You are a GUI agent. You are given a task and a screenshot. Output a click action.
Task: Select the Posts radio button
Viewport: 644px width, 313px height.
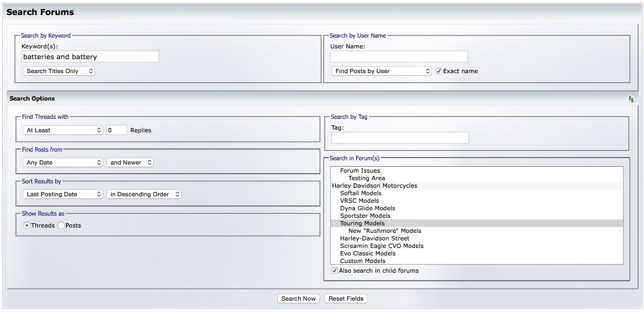click(x=61, y=225)
